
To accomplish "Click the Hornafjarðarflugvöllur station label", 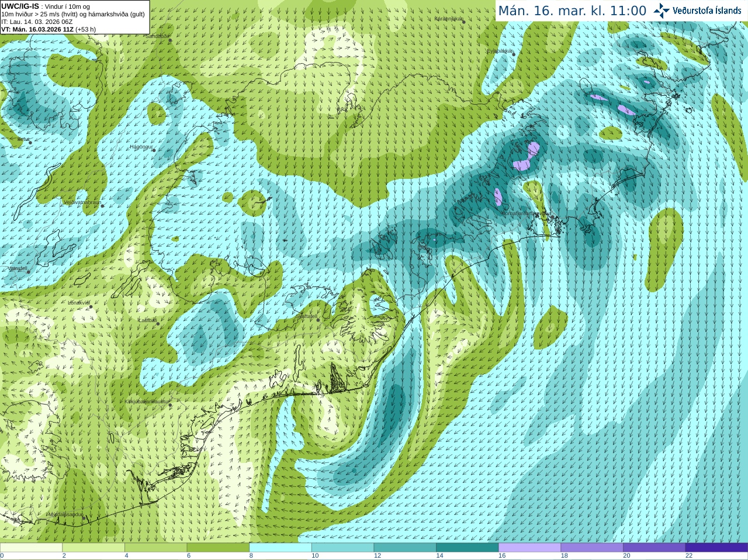I will [526, 213].
